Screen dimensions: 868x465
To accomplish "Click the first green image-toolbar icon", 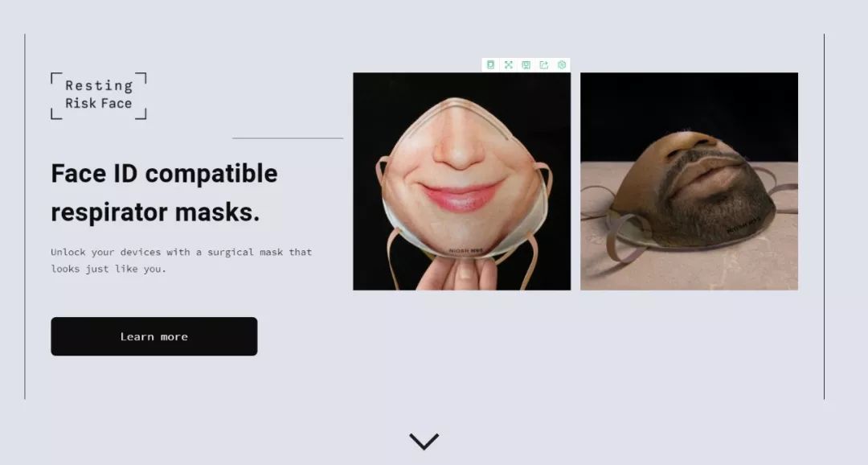I will tap(490, 65).
